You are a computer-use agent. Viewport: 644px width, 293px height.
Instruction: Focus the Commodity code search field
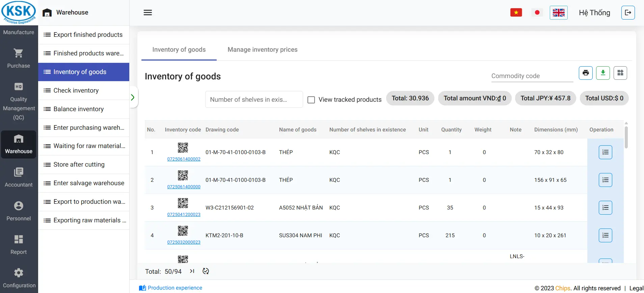pos(532,76)
